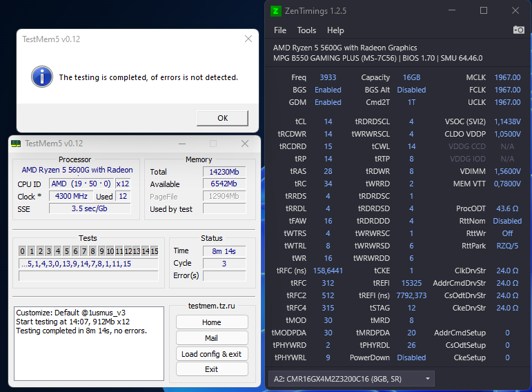Click test number 15 box in Tests
Viewport: 532px width, 392px height.
point(155,251)
